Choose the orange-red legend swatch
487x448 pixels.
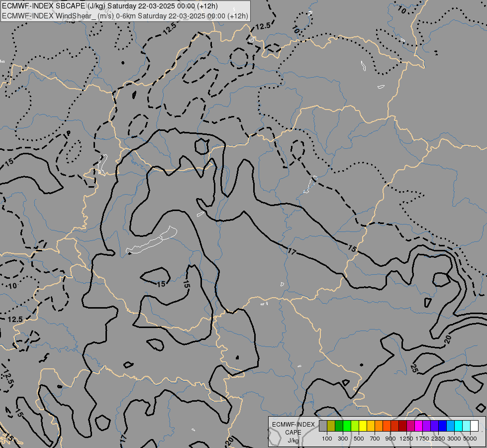coord(387,426)
